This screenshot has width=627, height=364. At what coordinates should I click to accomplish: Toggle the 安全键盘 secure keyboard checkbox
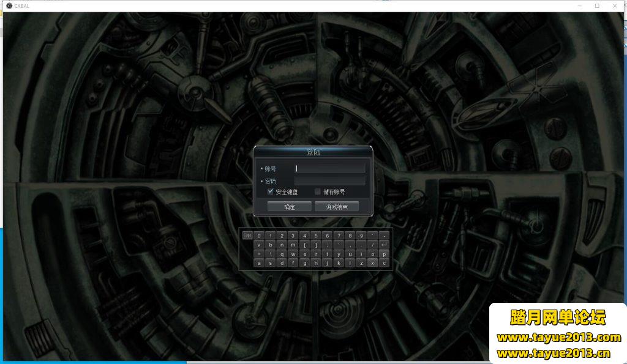[270, 192]
